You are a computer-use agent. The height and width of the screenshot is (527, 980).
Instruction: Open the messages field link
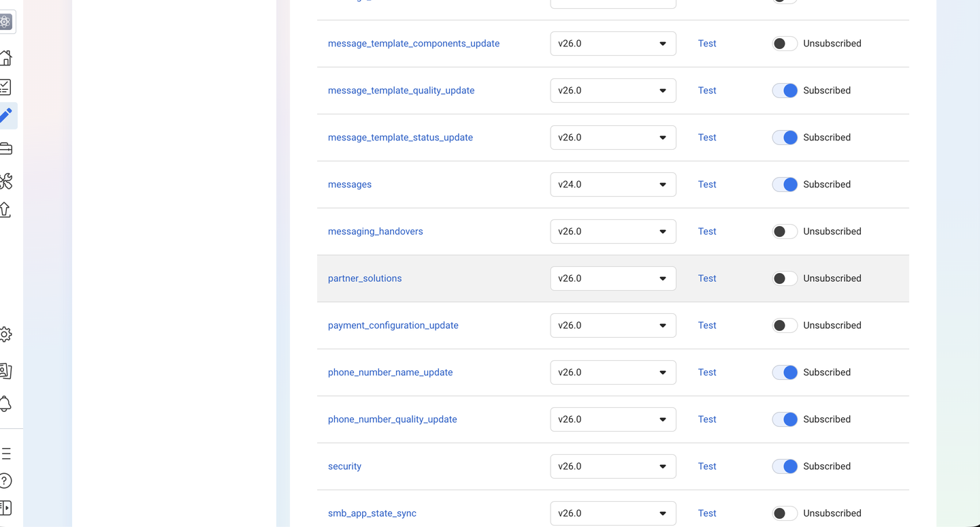(x=350, y=185)
